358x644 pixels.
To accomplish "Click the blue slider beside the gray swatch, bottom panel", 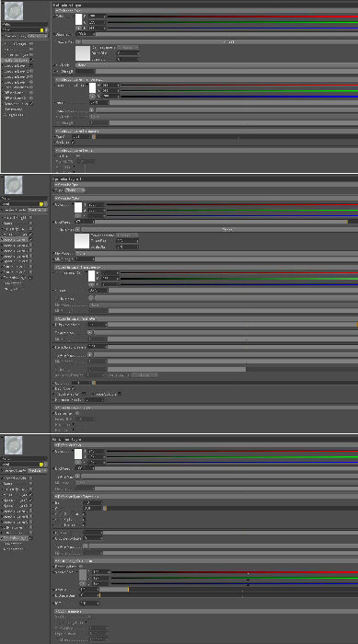I will 235,583.
